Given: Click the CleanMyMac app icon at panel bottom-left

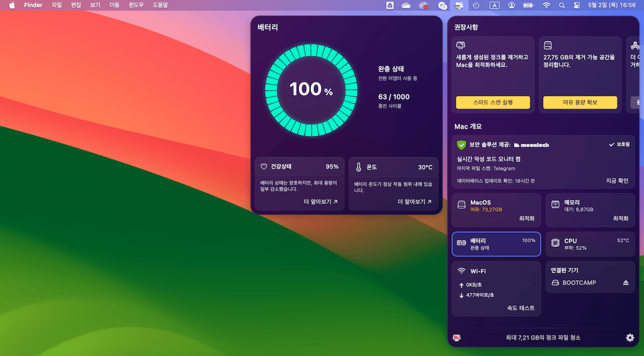Looking at the screenshot, I should point(457,337).
